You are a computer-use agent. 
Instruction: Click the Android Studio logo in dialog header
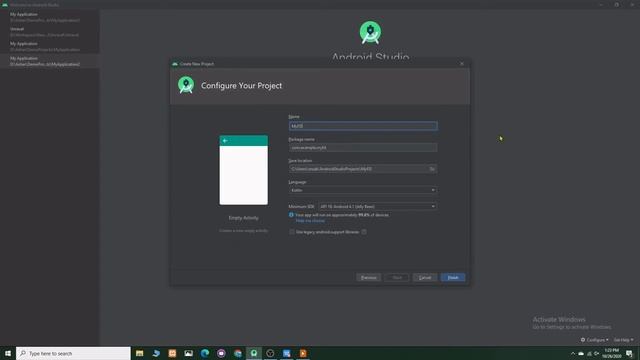tap(186, 85)
